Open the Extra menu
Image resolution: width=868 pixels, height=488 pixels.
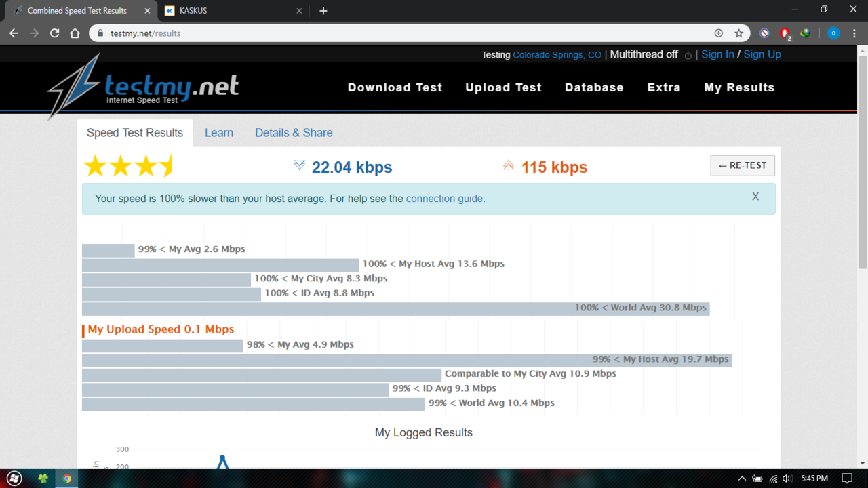coord(664,87)
